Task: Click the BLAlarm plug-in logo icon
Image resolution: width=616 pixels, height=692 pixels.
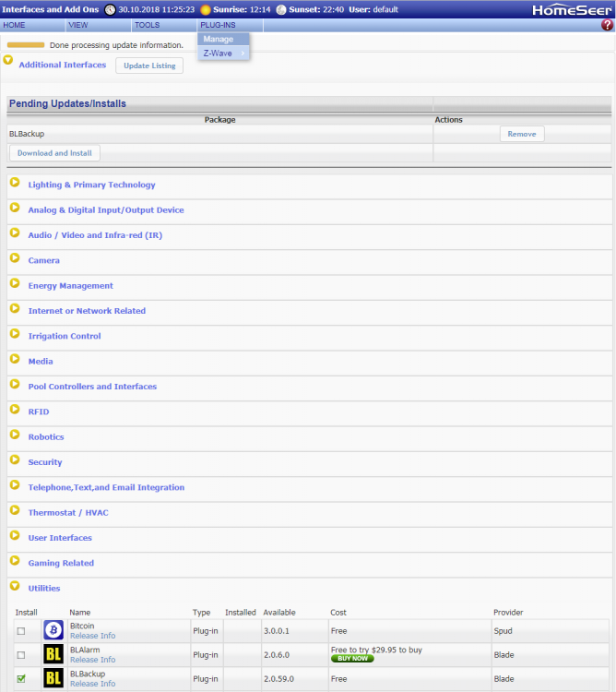Action: (53, 655)
